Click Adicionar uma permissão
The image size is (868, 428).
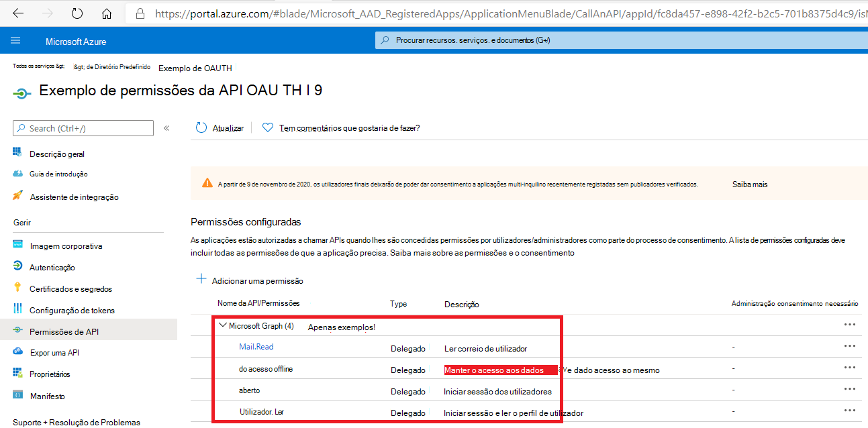258,280
